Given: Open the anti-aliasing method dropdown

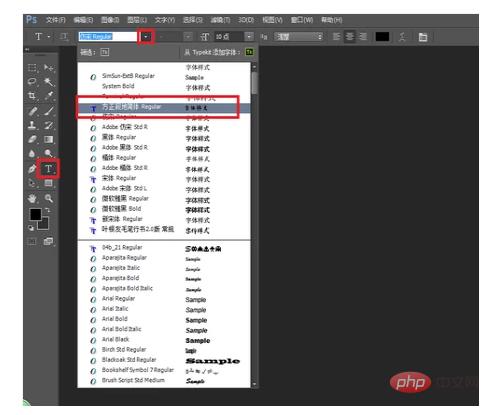Looking at the screenshot, I should point(298,37).
